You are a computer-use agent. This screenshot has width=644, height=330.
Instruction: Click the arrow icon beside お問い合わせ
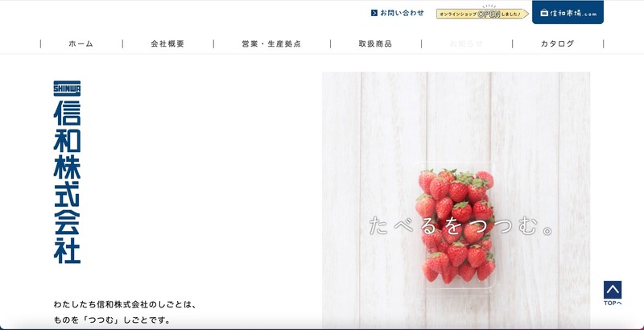pyautogui.click(x=374, y=13)
